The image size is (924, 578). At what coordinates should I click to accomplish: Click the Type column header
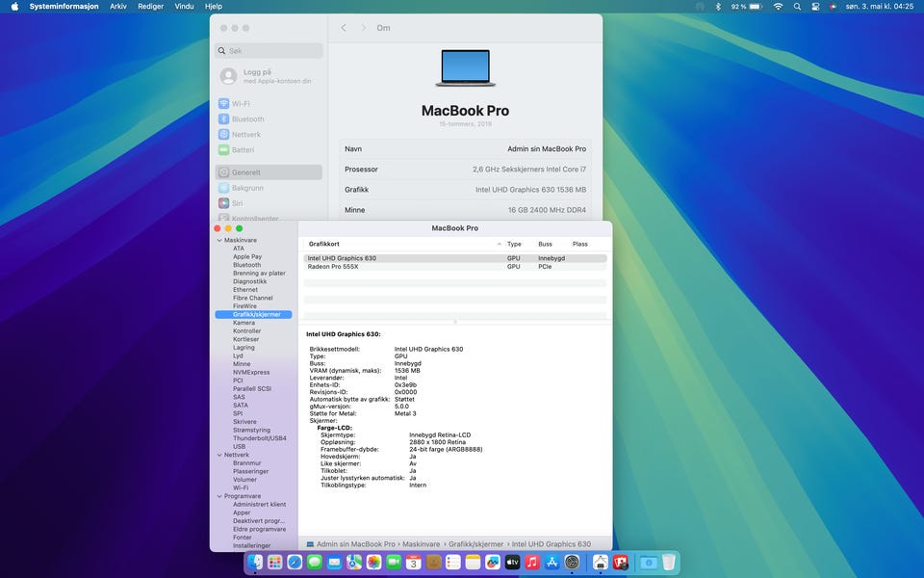coord(514,244)
